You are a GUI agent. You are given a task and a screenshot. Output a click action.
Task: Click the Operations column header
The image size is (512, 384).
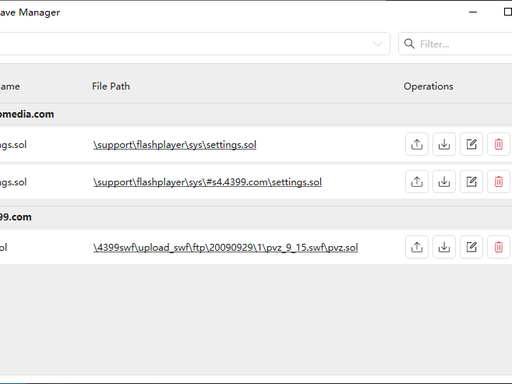click(x=428, y=86)
